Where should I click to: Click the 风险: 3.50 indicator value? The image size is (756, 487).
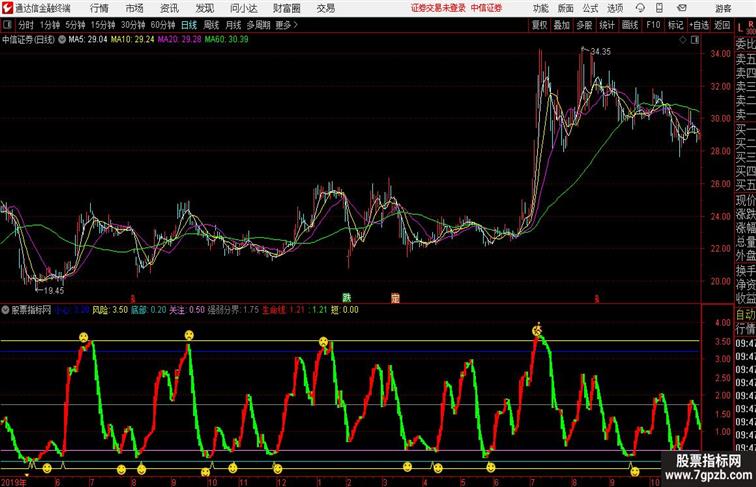click(x=110, y=310)
